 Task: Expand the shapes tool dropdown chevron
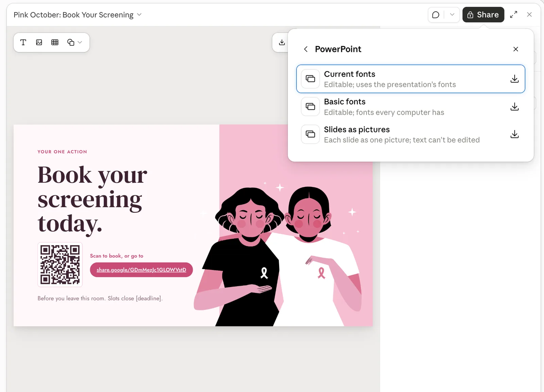[x=80, y=42]
